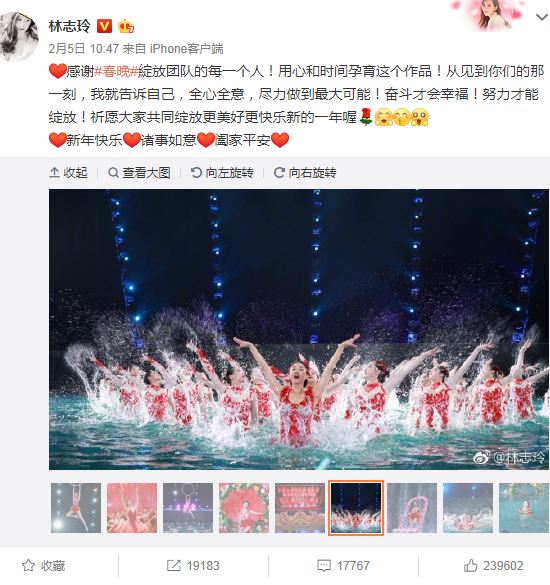Screen dimensions: 550x585
Task: Open comments with the 17767 bubble icon
Action: point(343,566)
